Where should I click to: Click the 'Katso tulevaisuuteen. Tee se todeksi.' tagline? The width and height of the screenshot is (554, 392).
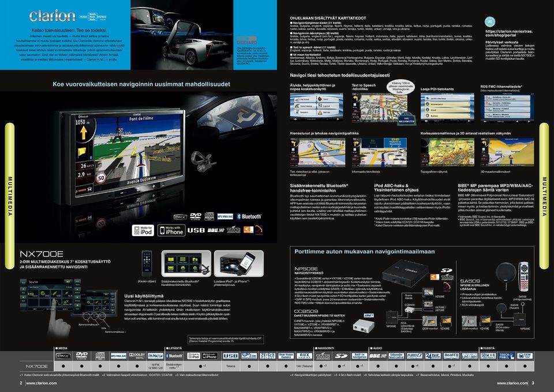coord(69,31)
